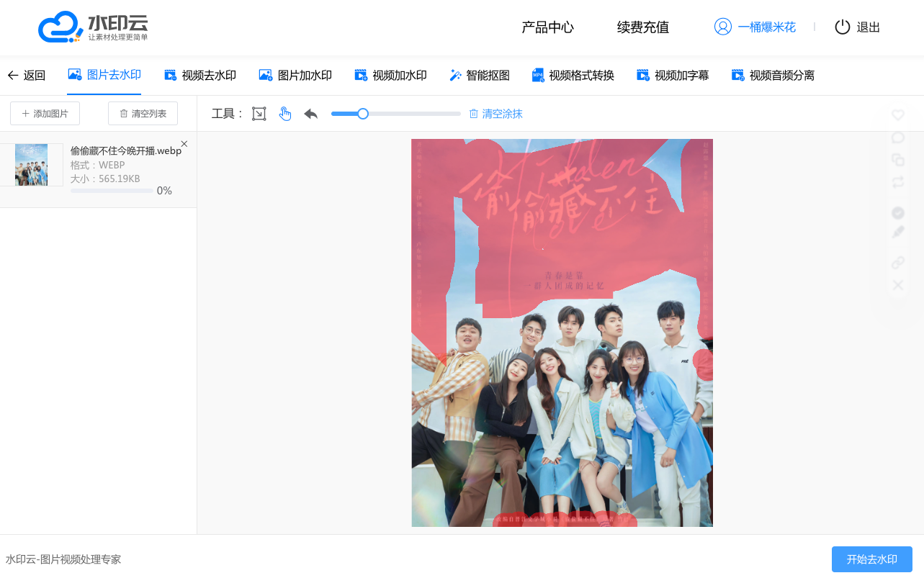Viewport: 924px width, 578px height.
Task: Adjust the brush size slider handle
Action: coord(363,114)
